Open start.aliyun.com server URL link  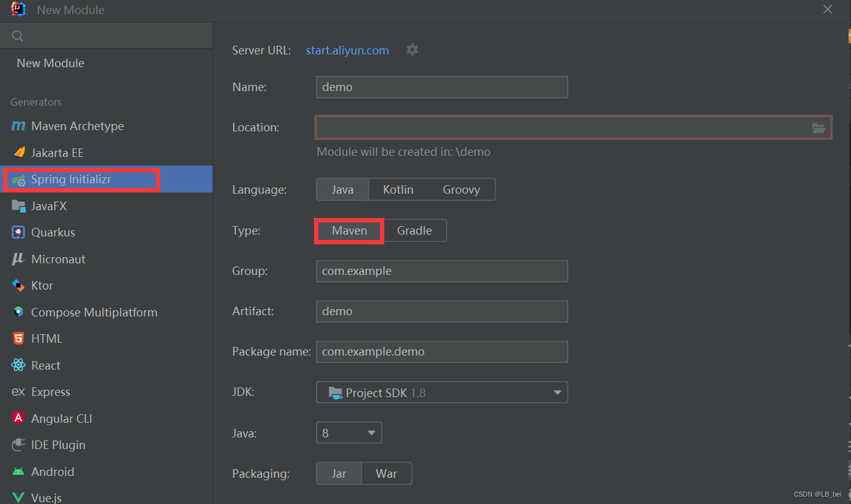point(347,50)
